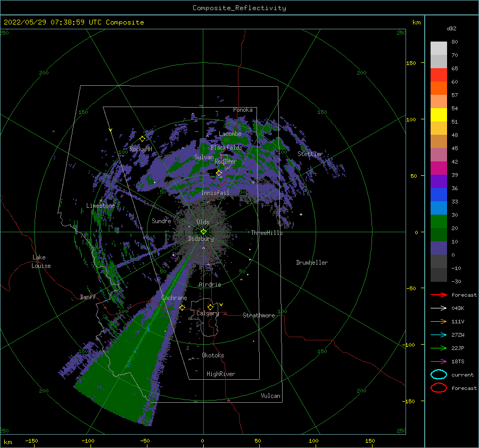Click the 04DK legend label
This screenshot has width=479, height=448.
click(x=458, y=308)
